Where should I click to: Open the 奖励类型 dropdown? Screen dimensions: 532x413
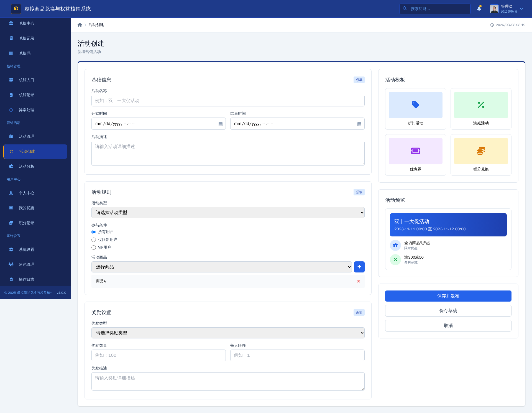228,333
